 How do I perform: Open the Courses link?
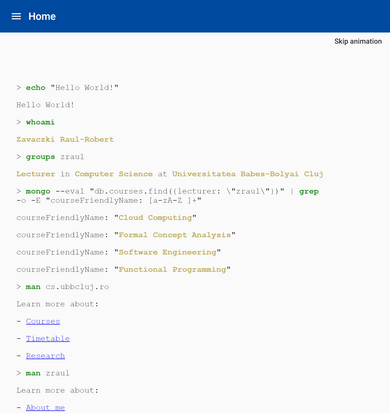tap(43, 321)
